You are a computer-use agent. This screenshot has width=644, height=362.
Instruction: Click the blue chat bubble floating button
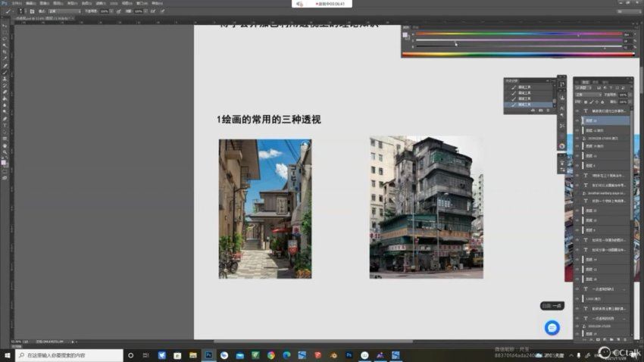click(552, 327)
